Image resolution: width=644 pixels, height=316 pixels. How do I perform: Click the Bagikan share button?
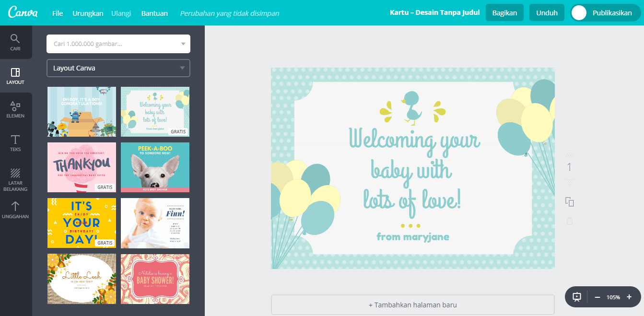click(x=504, y=13)
